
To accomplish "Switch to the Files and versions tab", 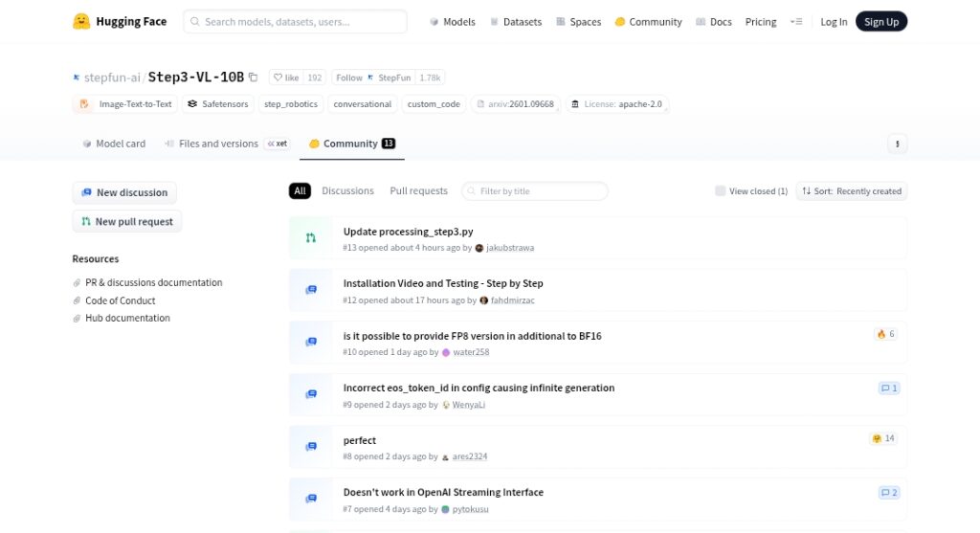I will 218,144.
